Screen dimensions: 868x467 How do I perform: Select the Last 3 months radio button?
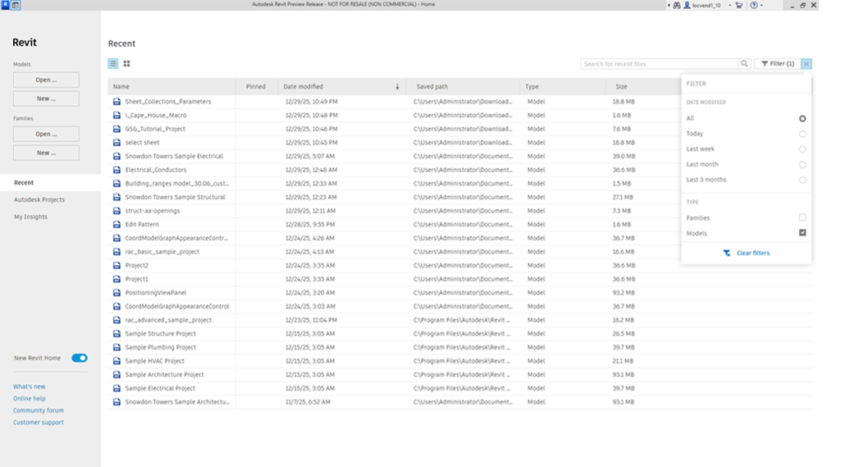(x=802, y=180)
